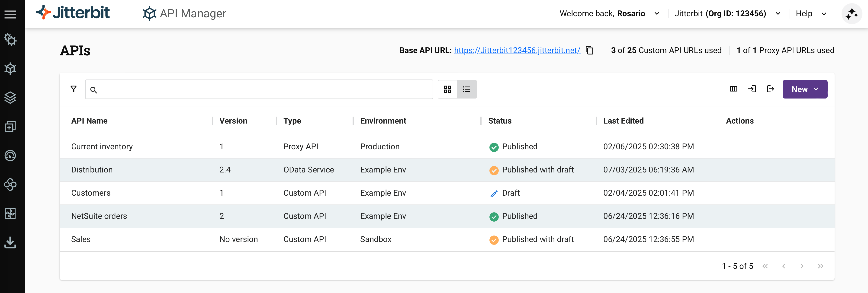Click the filter funnel icon
868x293 pixels.
pos(74,89)
